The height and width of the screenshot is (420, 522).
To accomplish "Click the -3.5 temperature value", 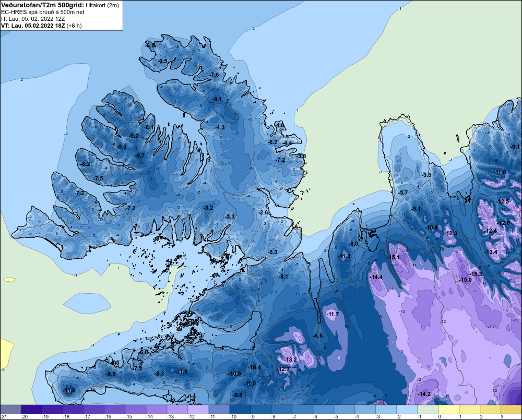I will click(426, 175).
